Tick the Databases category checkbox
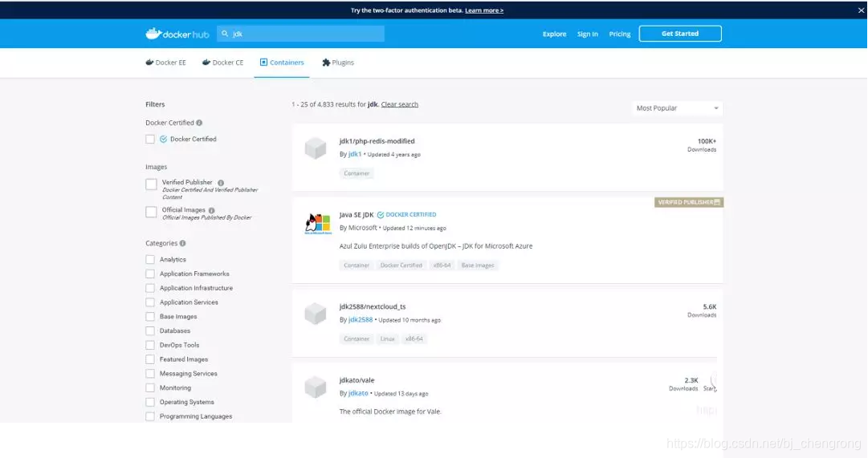 point(150,330)
